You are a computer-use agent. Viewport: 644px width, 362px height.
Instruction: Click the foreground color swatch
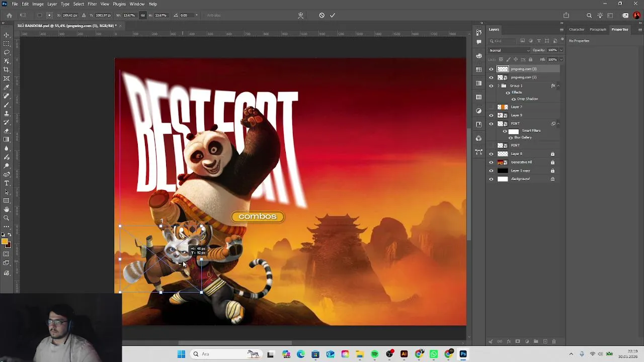(x=5, y=243)
